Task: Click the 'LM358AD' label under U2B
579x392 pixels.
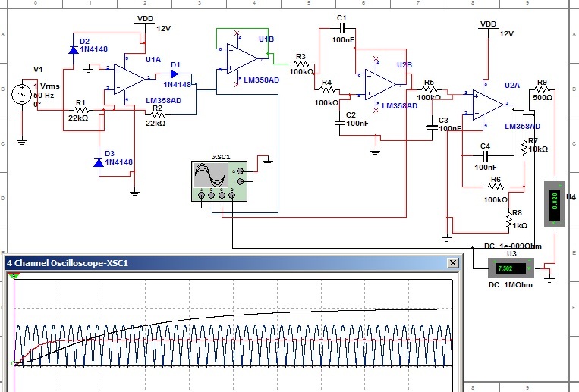Action: click(x=400, y=106)
